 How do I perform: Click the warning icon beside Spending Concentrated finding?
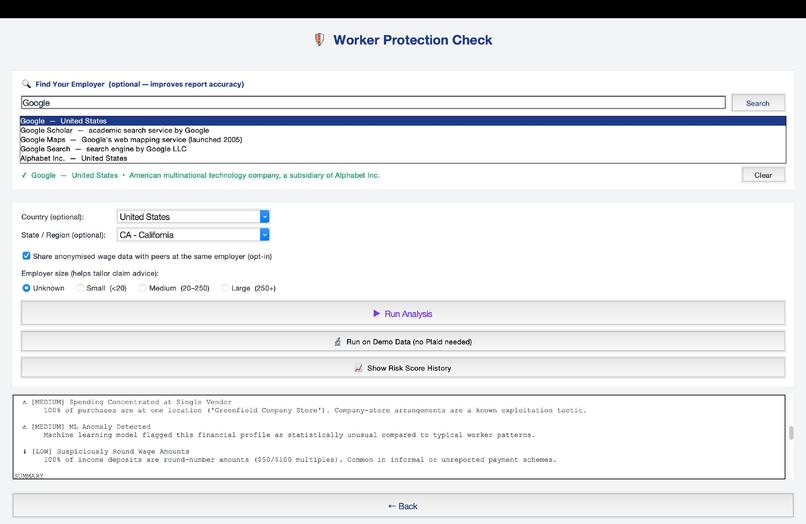pos(25,402)
